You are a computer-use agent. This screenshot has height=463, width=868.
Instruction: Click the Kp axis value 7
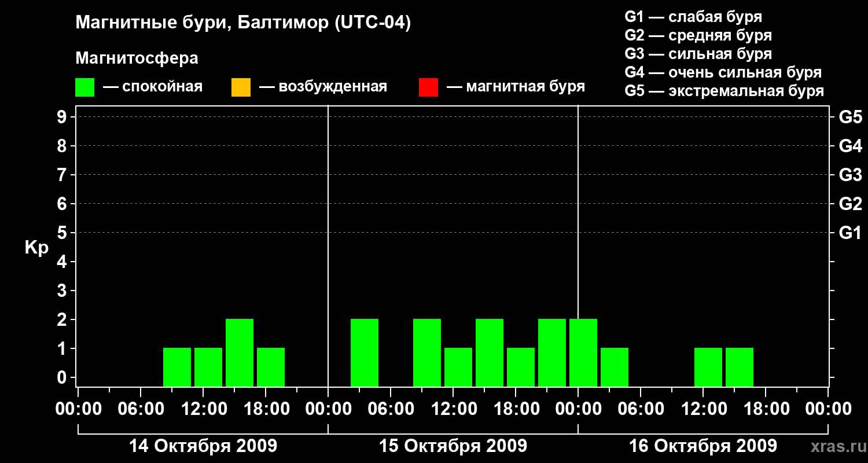63,175
